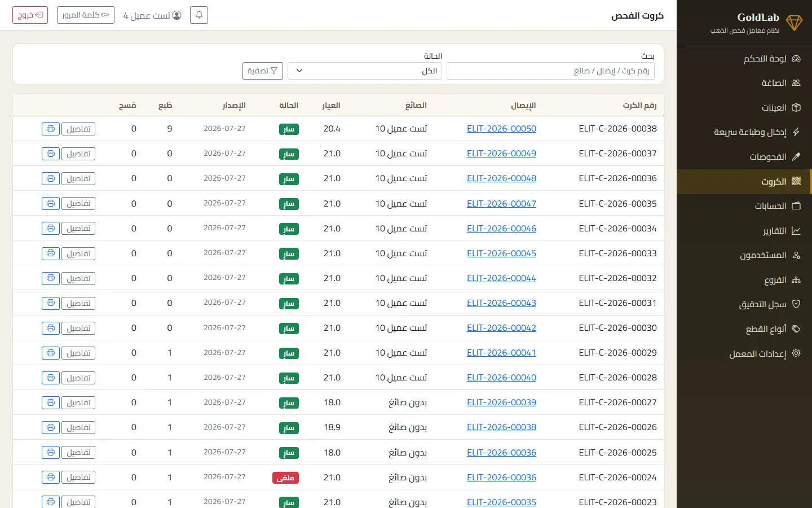This screenshot has height=508, width=812.
Task: Print card ELIT-C-2026-00033 via printer icon
Action: pos(51,253)
